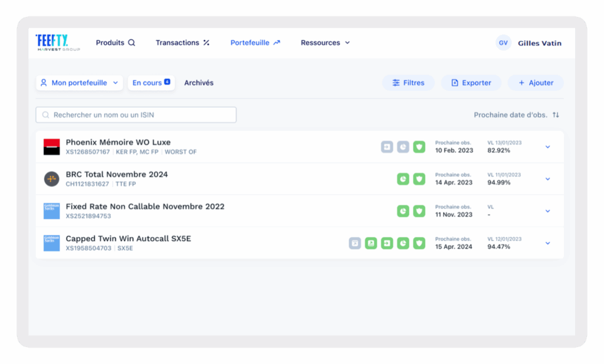Screen dimensions: 604x364
Task: Expand the Phoenix Mémoire WO Luxe row
Action: [x=547, y=147]
